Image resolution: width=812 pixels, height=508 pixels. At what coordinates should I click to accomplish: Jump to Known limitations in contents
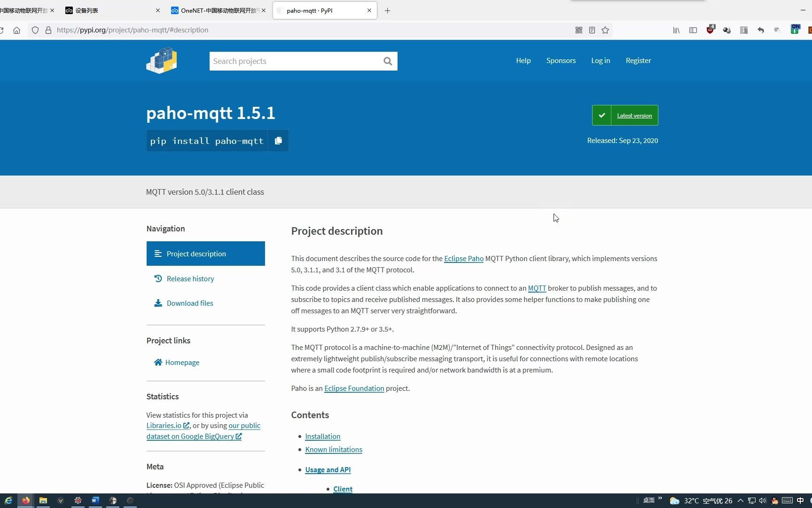334,450
